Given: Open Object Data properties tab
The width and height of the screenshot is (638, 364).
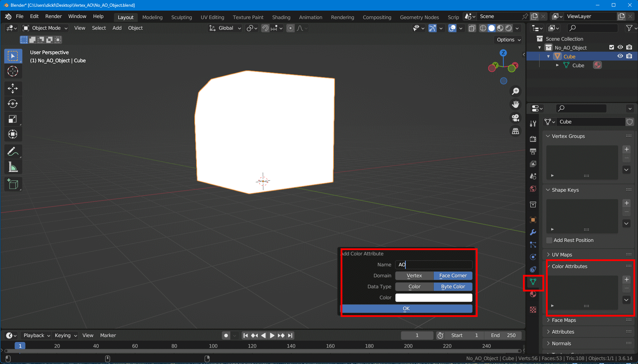Looking at the screenshot, I should coord(533,282).
